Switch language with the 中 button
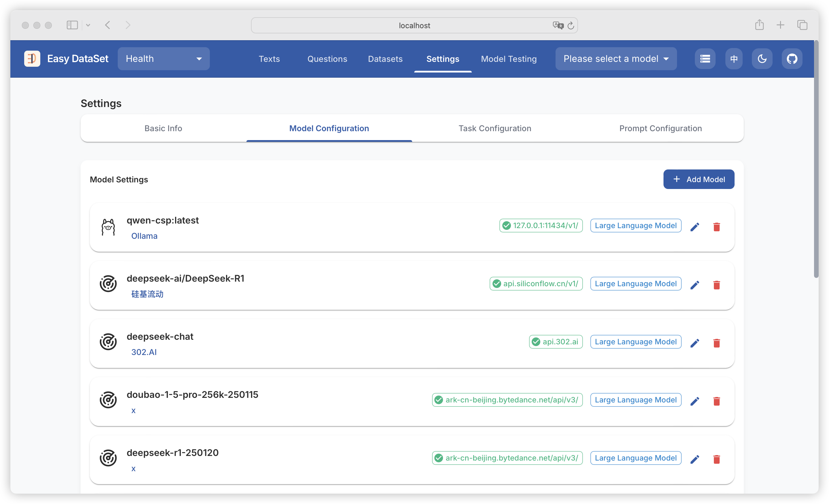This screenshot has width=829, height=504. 734,59
